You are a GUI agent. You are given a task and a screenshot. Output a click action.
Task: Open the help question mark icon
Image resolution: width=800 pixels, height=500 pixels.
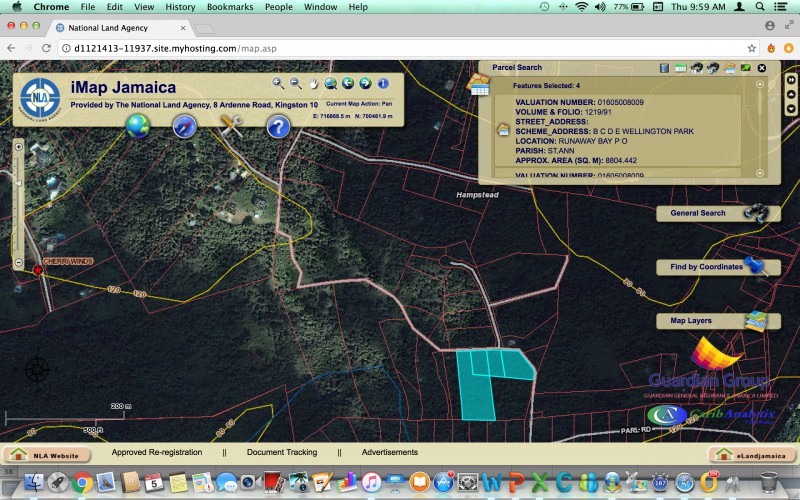pos(279,126)
